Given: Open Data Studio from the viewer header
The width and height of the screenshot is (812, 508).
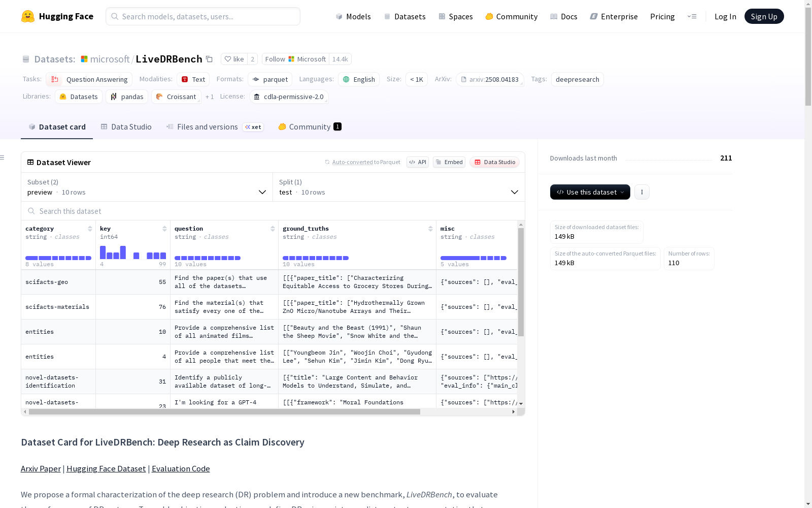Looking at the screenshot, I should click(494, 162).
